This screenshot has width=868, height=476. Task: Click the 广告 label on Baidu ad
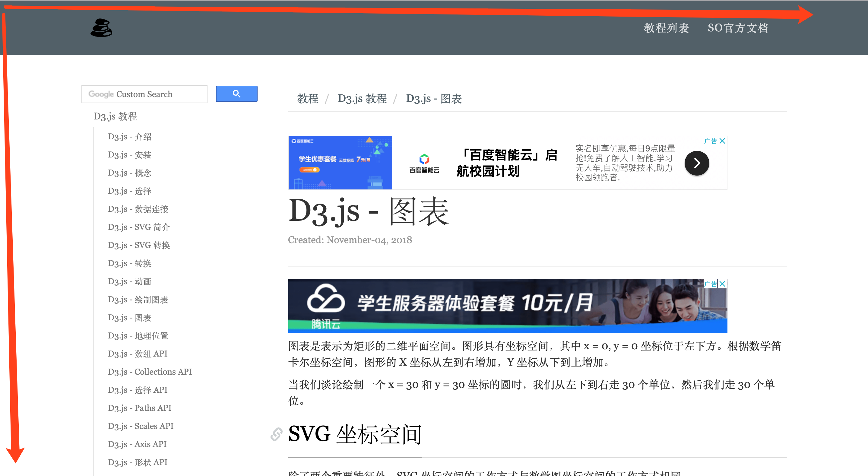tap(710, 141)
